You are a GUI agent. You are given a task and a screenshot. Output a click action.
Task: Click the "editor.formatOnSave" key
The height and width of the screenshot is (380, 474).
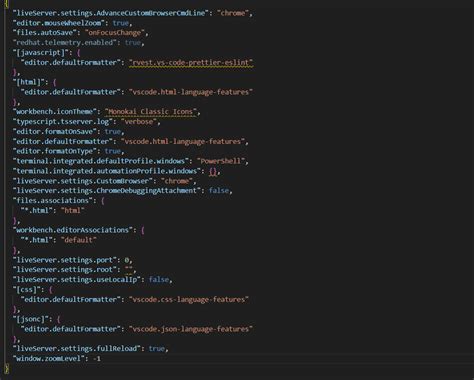(x=55, y=131)
